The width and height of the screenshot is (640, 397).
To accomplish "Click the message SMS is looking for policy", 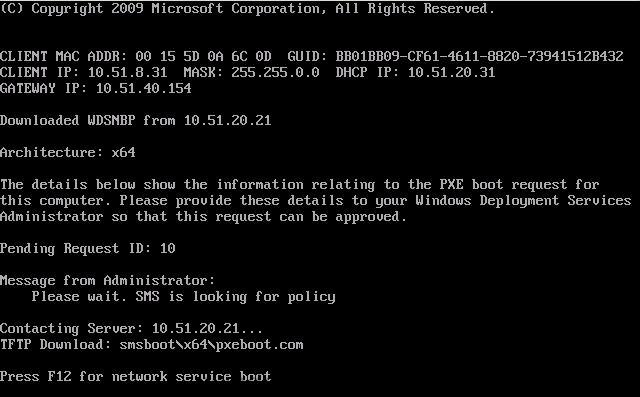I will (235, 297).
